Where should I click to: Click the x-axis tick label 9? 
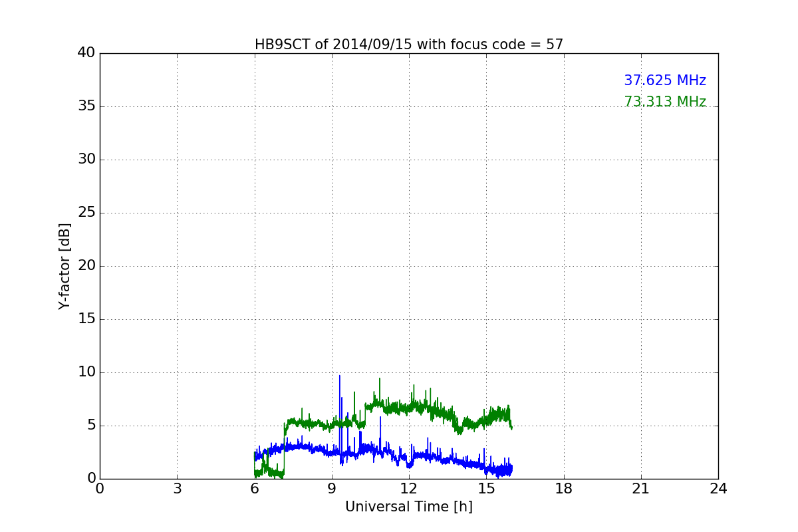[332, 489]
